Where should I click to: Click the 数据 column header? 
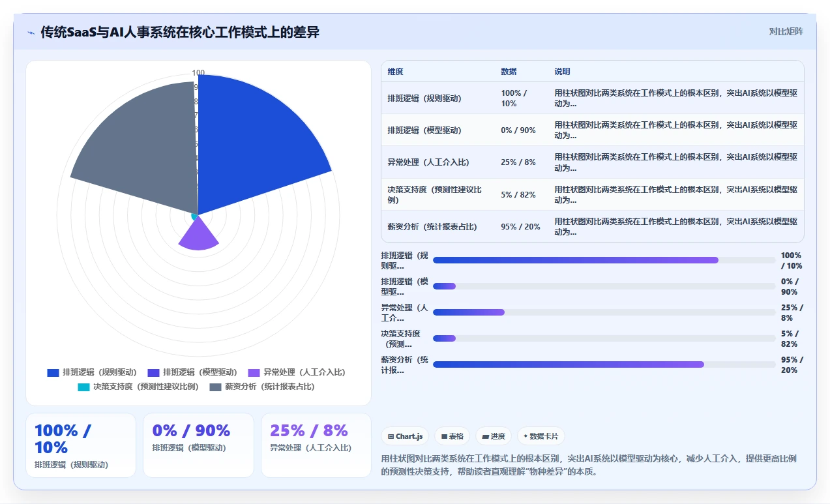509,72
